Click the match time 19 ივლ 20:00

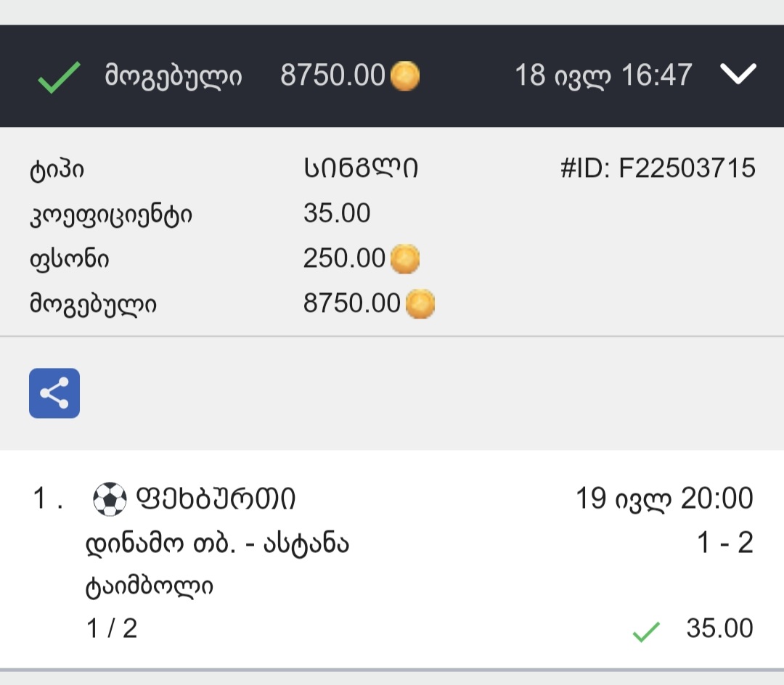[x=663, y=499]
